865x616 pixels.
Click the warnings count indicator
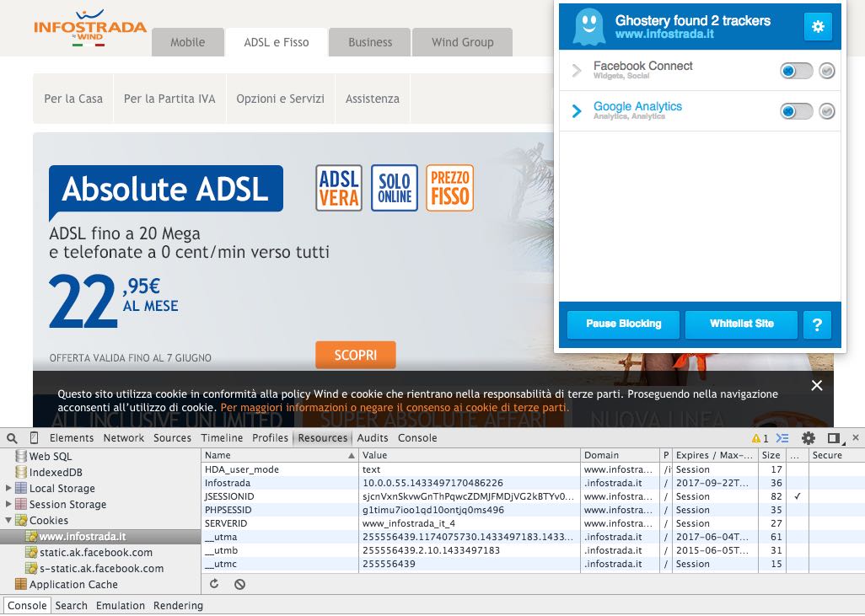coord(760,438)
